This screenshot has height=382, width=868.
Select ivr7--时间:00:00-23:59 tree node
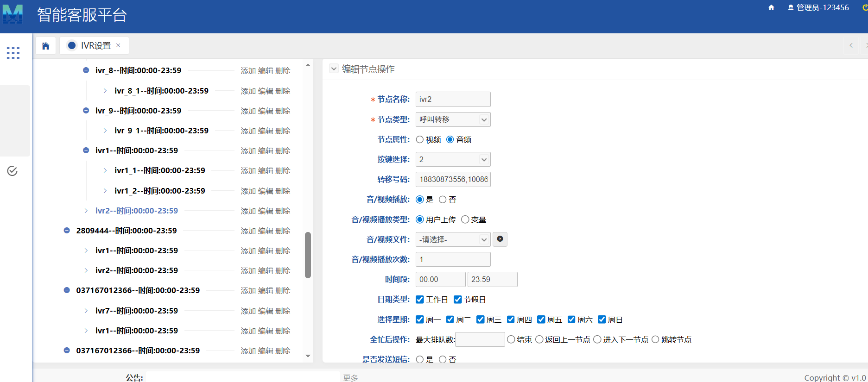(137, 311)
